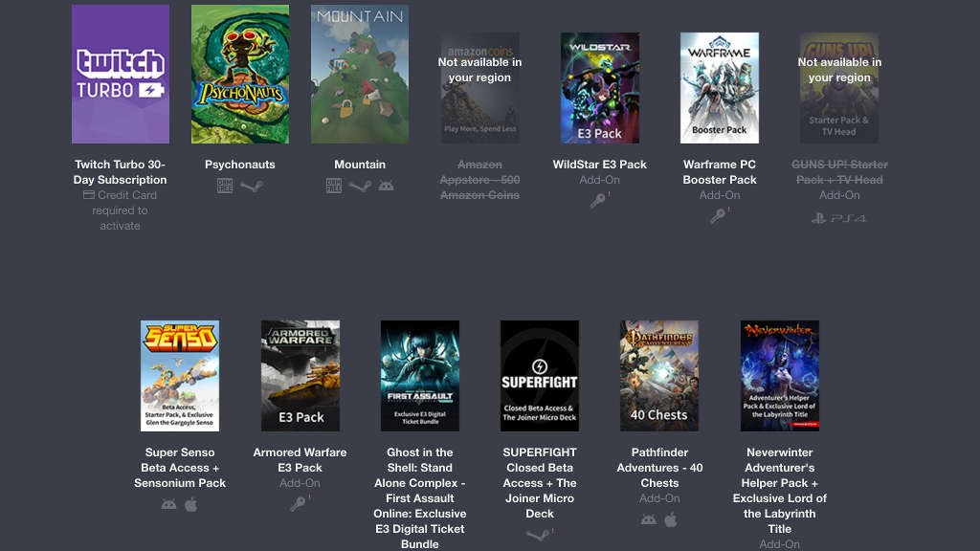Click the Add-On label under GUNS UP! Starter Pack
980x551 pixels.
839,195
